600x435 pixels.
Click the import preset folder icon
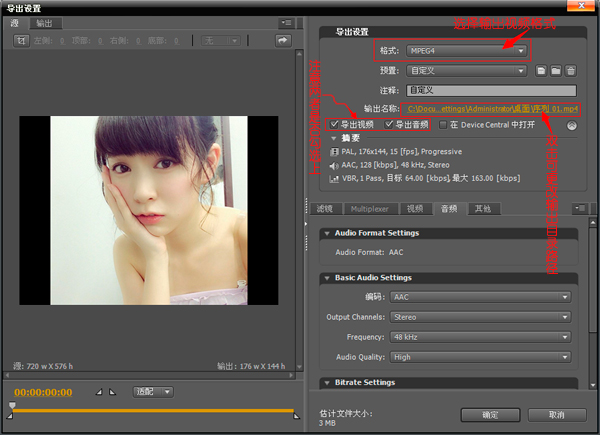coord(556,71)
